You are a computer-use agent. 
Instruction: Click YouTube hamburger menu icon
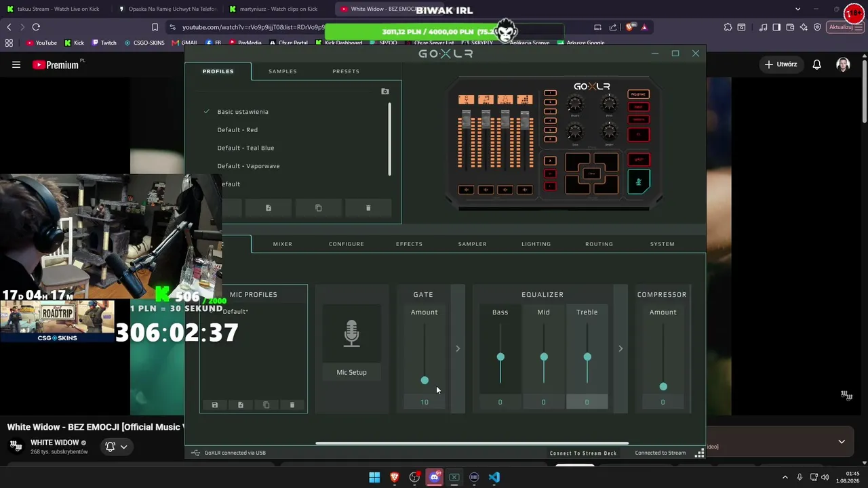pyautogui.click(x=16, y=65)
